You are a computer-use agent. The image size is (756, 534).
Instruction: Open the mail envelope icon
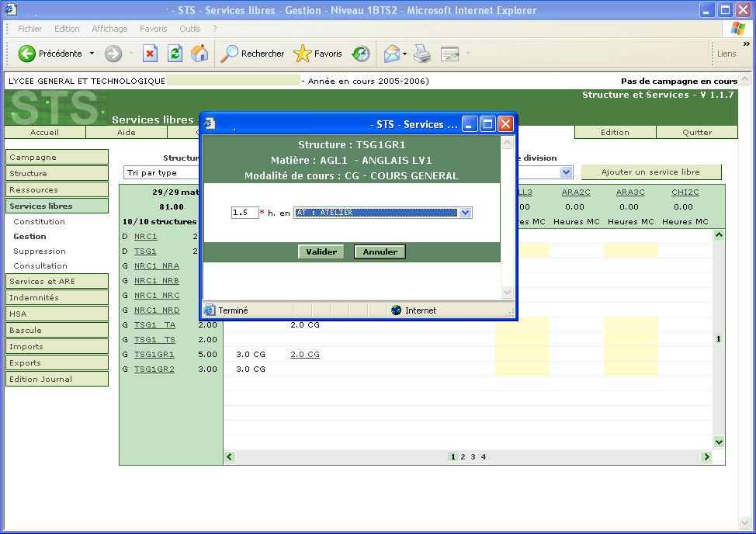[x=391, y=54]
